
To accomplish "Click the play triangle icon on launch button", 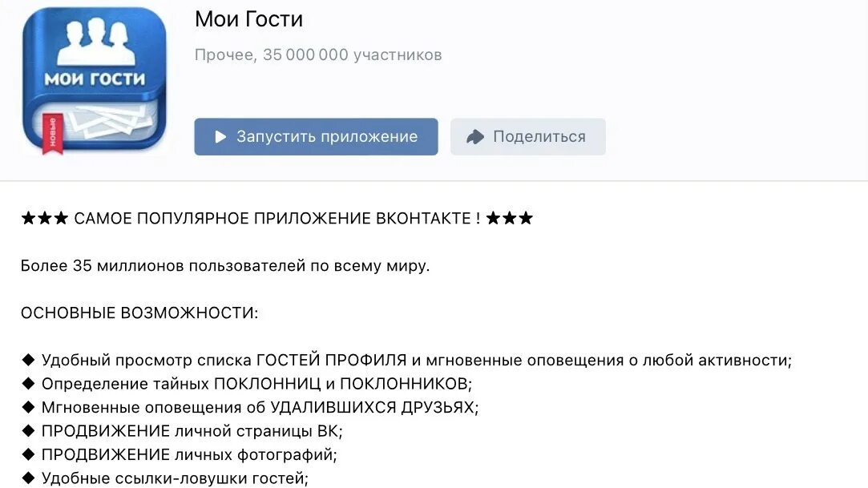I will coord(220,137).
